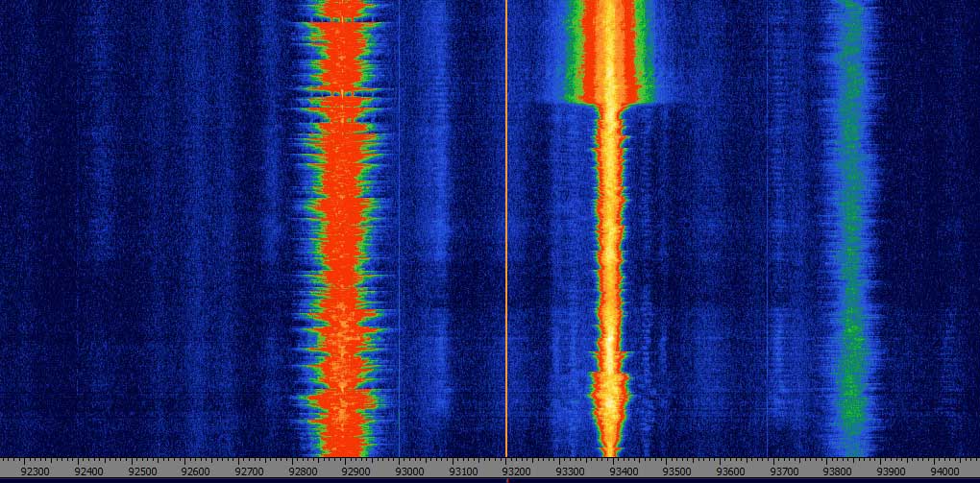
Task: Click the 92800 frequency axis label
Action: (x=304, y=471)
